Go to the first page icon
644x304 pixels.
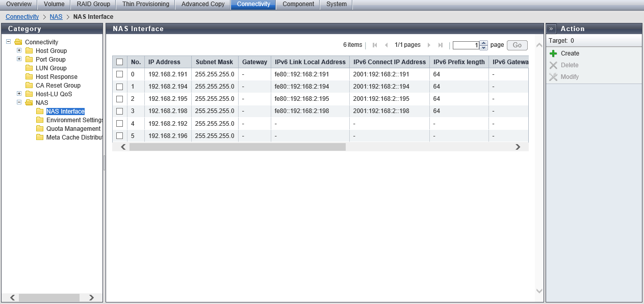375,45
